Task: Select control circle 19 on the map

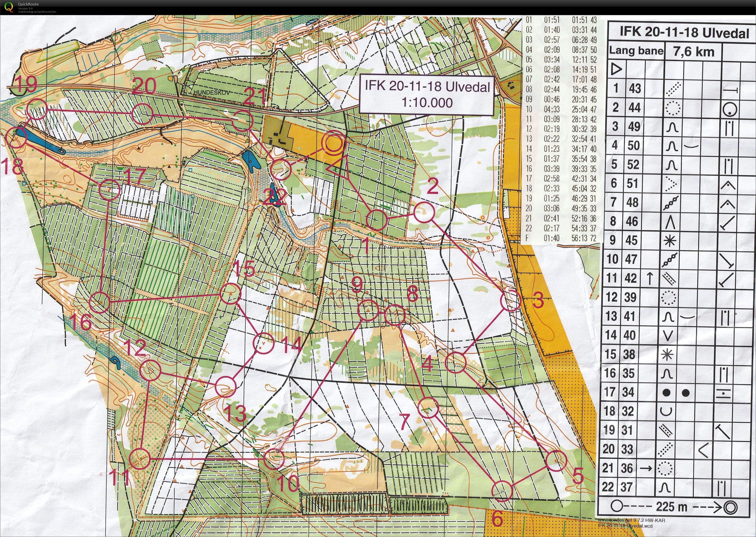Action: [37, 109]
